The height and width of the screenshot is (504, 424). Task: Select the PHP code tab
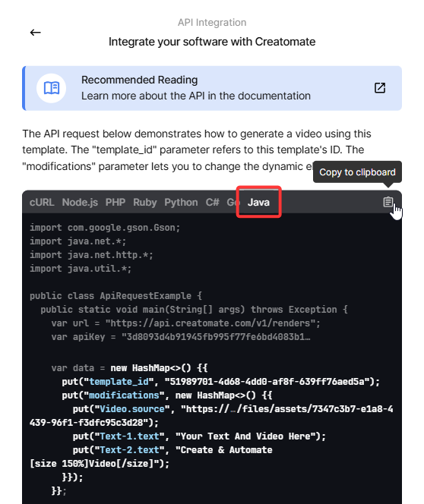tap(115, 203)
